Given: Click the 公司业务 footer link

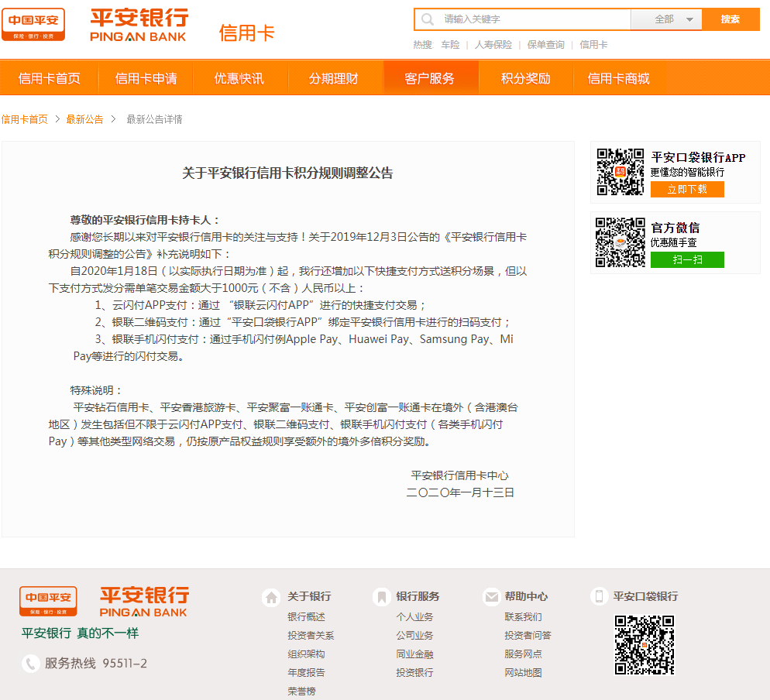Looking at the screenshot, I should pyautogui.click(x=415, y=636).
